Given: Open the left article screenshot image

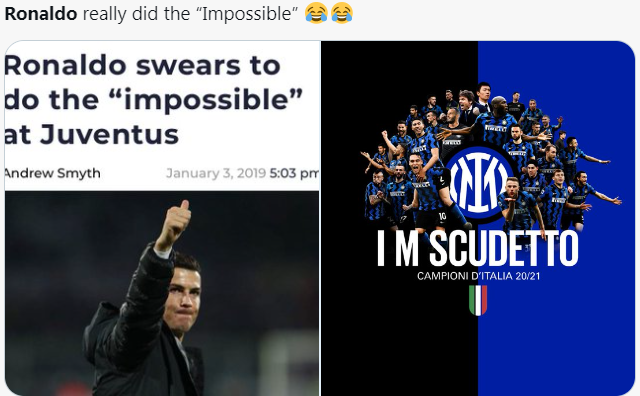Looking at the screenshot, I should click(162, 218).
